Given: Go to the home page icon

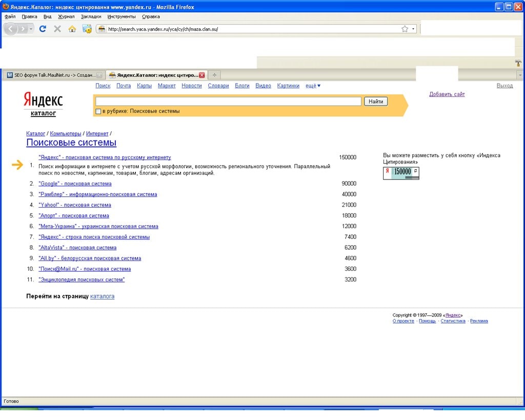Looking at the screenshot, I should 72,29.
